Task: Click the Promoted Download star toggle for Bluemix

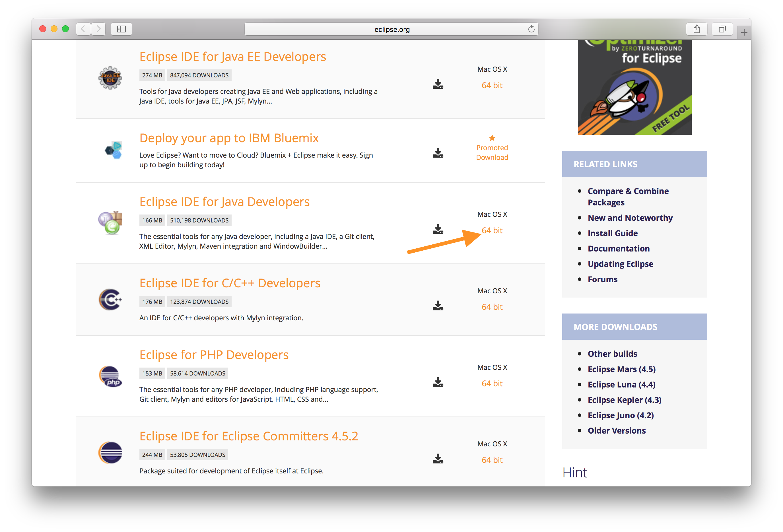Action: pos(492,137)
